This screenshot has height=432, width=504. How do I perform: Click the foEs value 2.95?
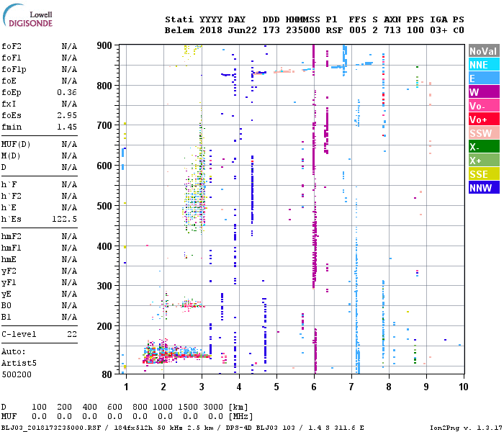[x=67, y=115]
